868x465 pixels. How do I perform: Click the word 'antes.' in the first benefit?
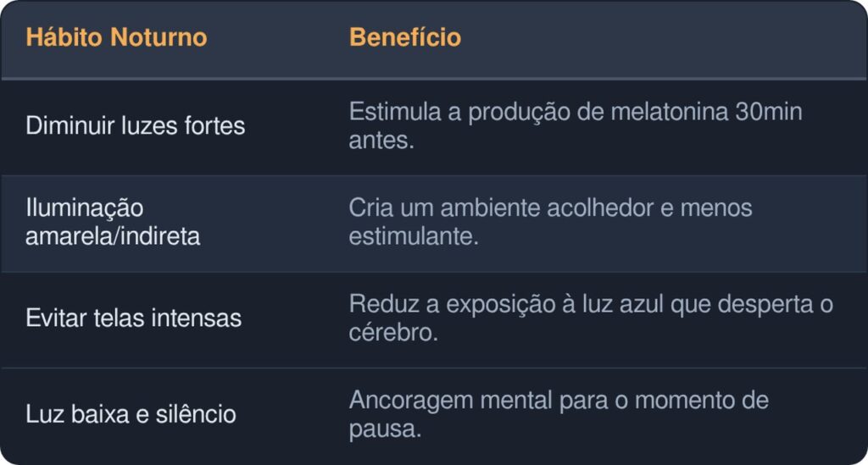coord(381,141)
